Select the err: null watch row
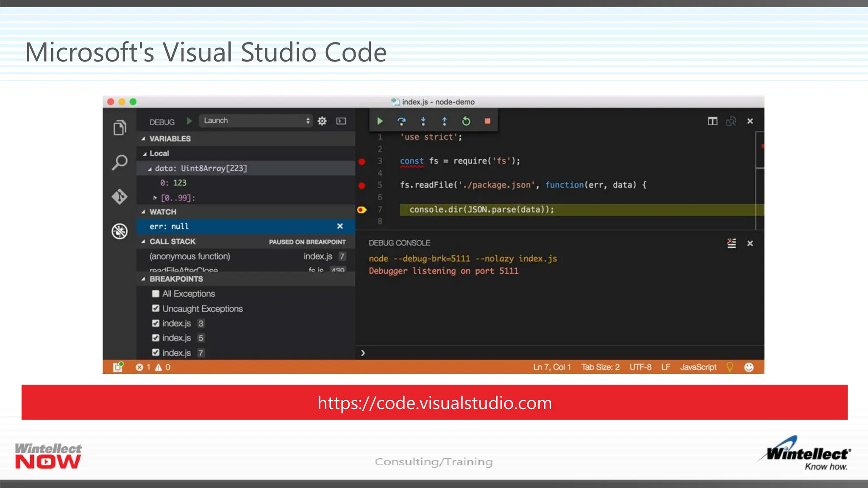The image size is (868, 488). (x=246, y=226)
